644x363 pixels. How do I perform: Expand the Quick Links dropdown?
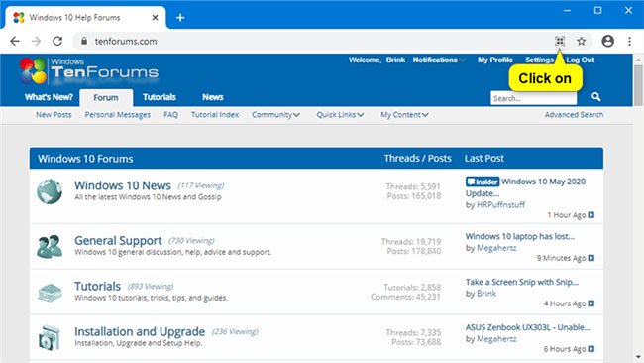tap(340, 115)
